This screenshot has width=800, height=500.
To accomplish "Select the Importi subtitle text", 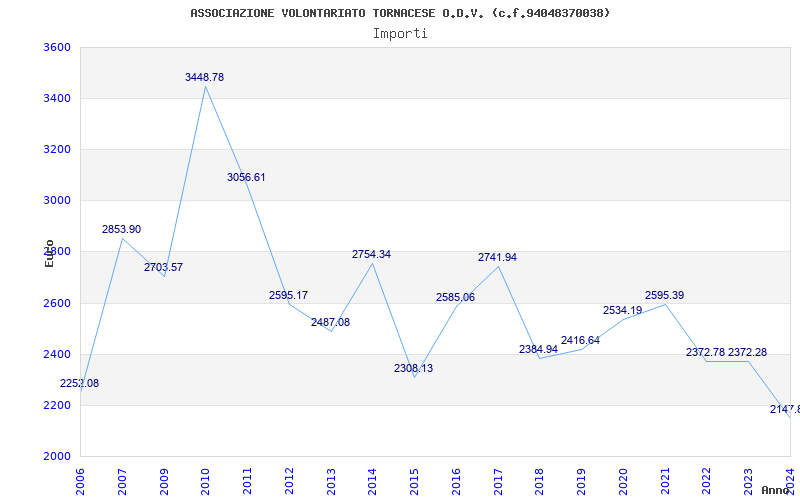I will tap(400, 34).
